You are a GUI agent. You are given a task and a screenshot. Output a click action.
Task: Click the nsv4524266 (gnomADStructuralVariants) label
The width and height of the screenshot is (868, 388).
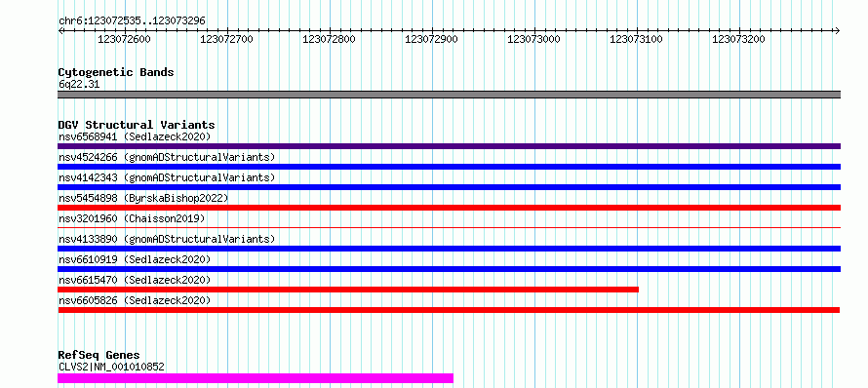167,157
